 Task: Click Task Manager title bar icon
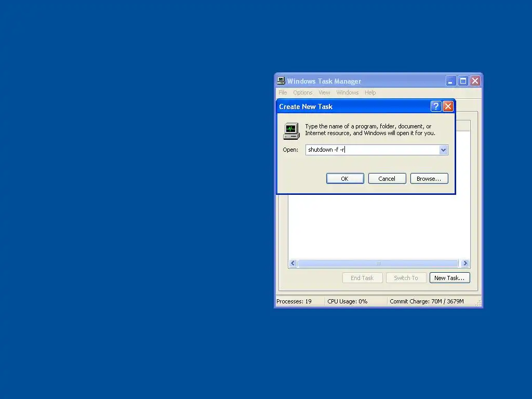click(x=281, y=81)
